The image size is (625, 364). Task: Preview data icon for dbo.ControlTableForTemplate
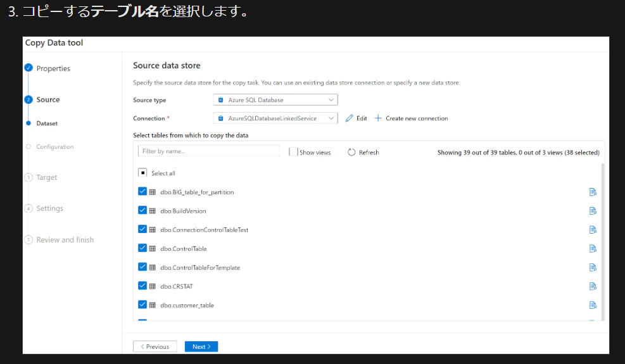point(593,268)
